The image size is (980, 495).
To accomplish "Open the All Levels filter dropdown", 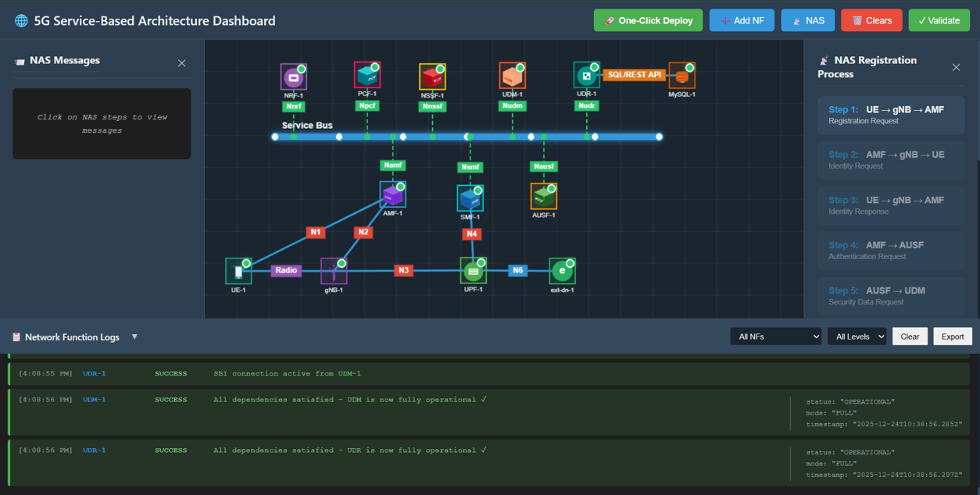I will (857, 337).
